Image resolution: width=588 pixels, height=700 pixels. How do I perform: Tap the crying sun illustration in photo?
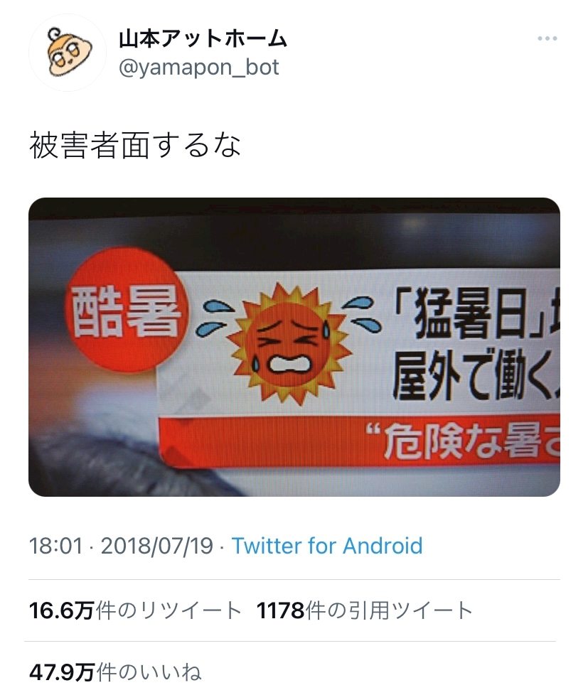(289, 343)
